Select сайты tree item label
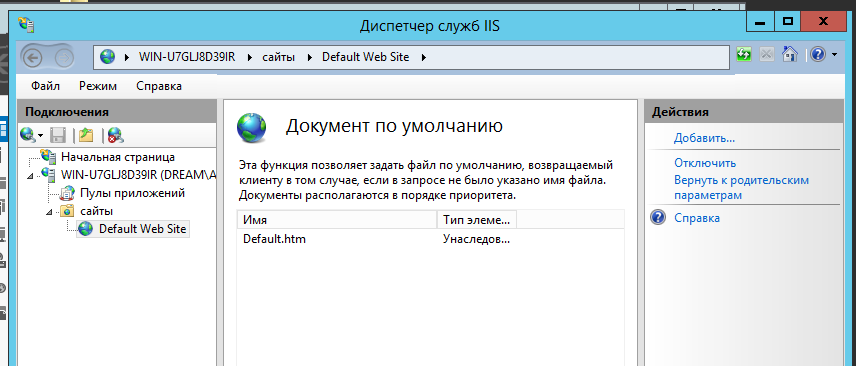Viewport: 856px width, 366px height. point(97,211)
